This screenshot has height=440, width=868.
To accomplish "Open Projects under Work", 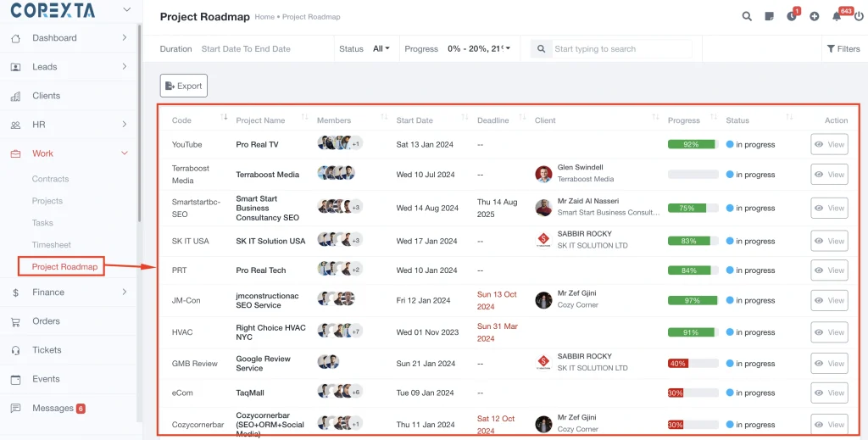I will (x=47, y=201).
